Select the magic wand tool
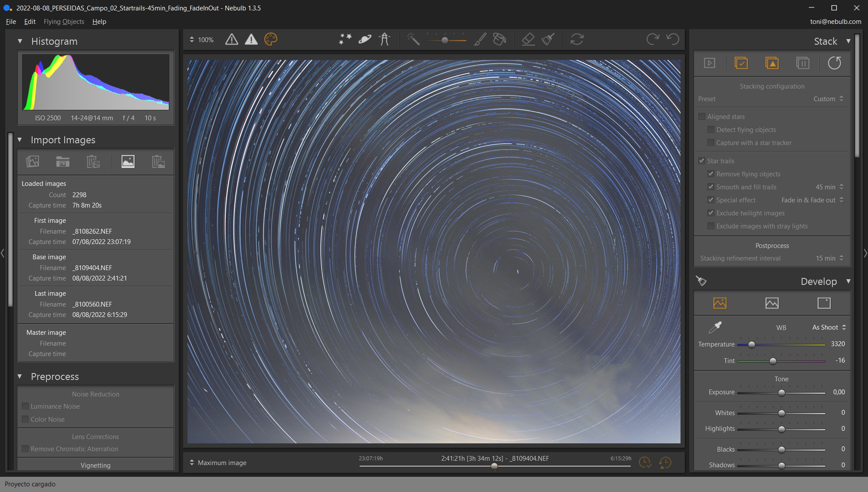868x492 pixels. tap(413, 40)
